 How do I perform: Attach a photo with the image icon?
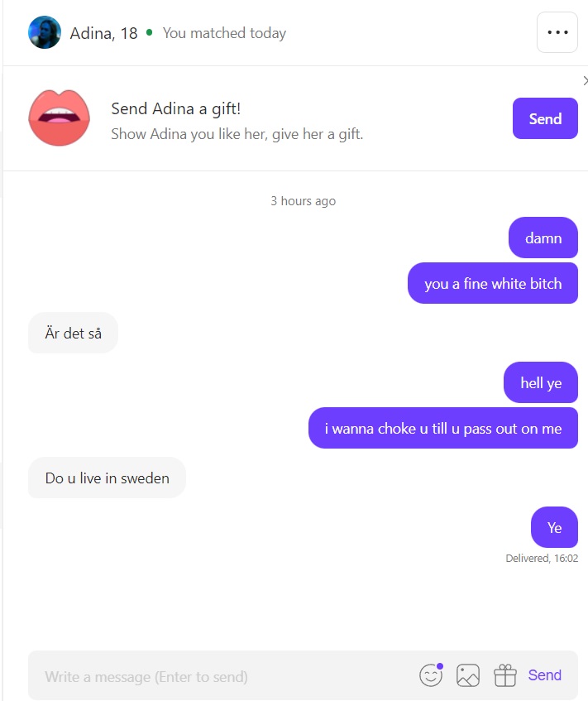click(x=468, y=675)
